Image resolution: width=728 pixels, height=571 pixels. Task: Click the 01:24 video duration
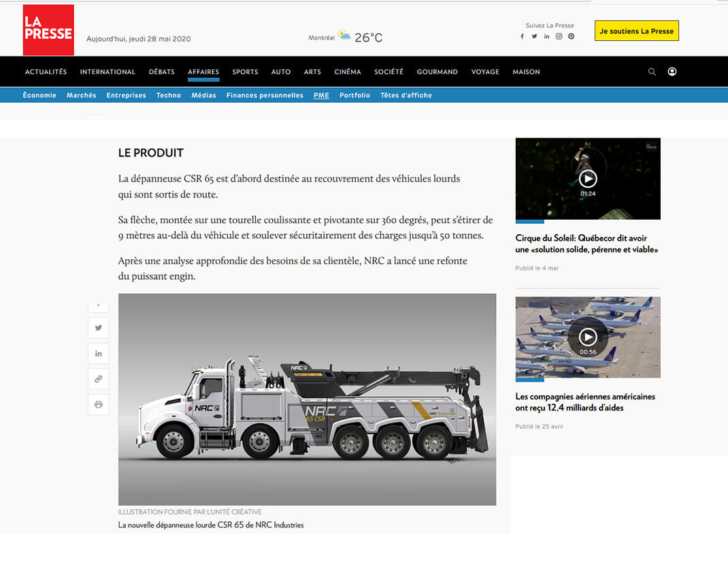[588, 194]
